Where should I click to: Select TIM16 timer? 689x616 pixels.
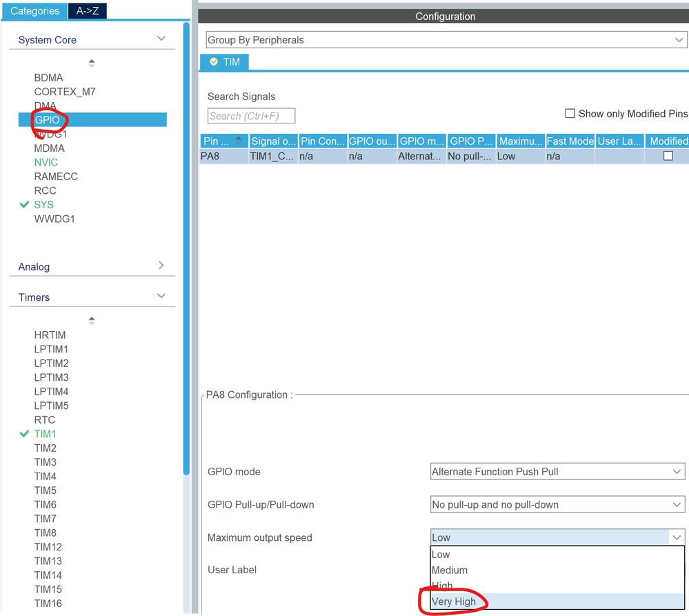tap(48, 604)
